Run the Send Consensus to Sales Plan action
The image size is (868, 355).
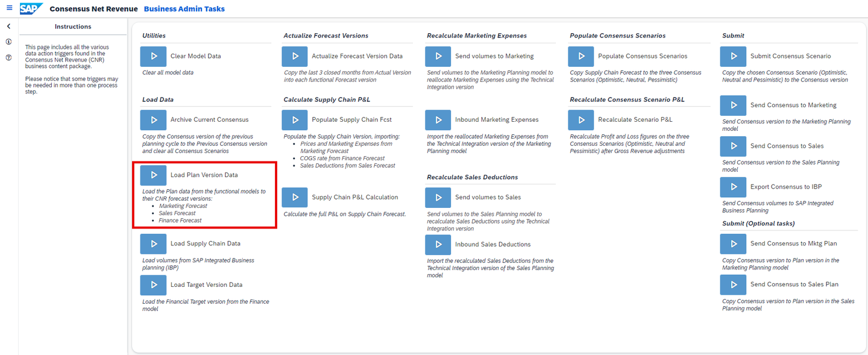point(734,285)
